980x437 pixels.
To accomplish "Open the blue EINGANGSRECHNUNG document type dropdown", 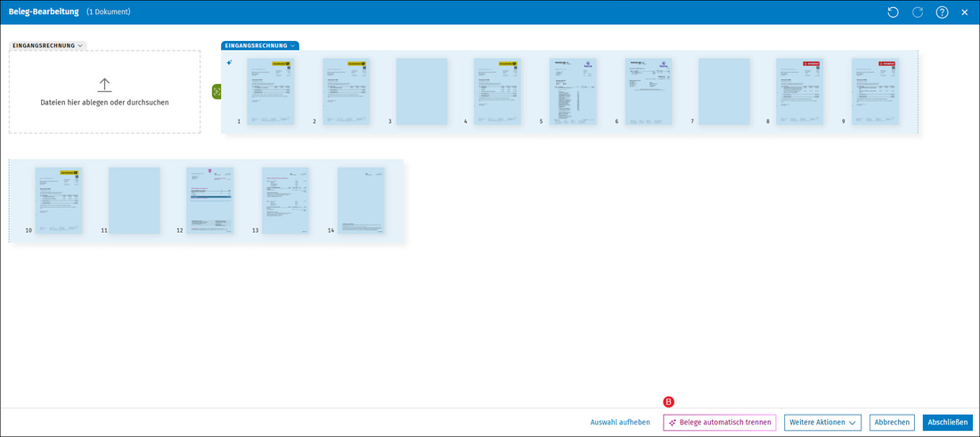I will pyautogui.click(x=260, y=45).
